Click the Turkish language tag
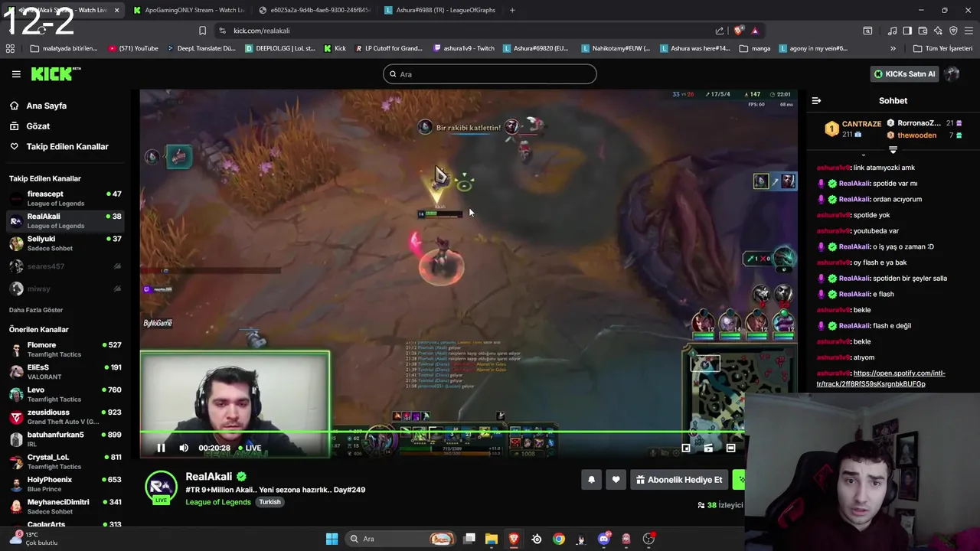 (x=269, y=502)
